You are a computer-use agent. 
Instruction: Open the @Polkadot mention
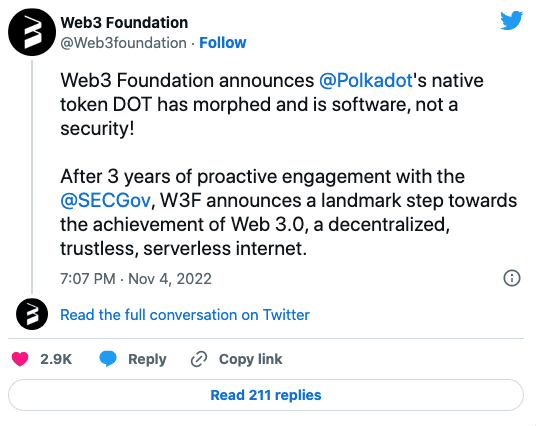point(366,81)
